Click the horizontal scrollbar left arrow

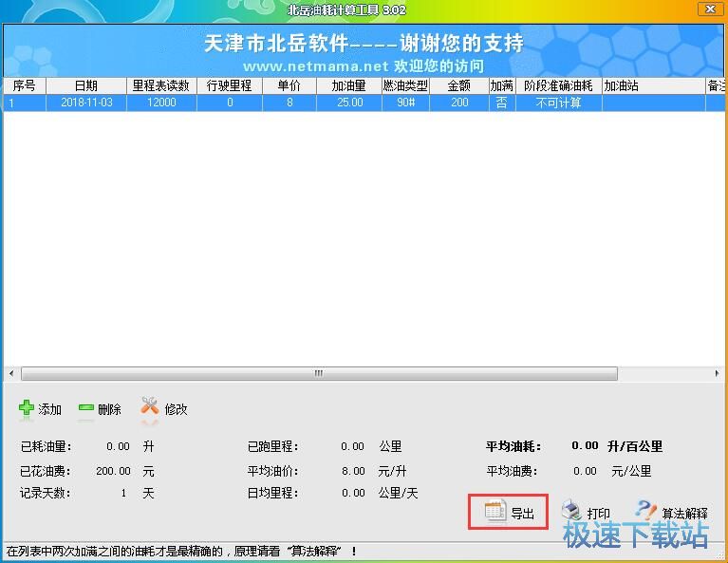point(11,373)
